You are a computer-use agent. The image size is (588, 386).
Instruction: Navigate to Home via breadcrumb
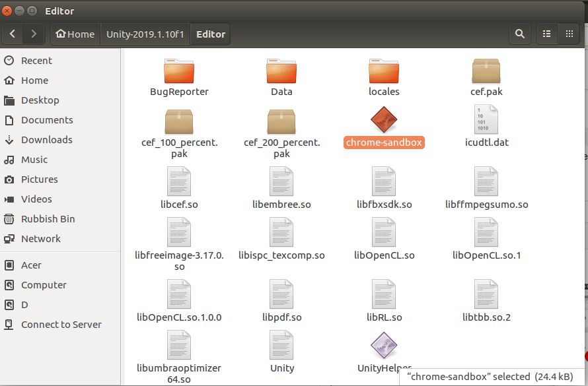point(75,34)
